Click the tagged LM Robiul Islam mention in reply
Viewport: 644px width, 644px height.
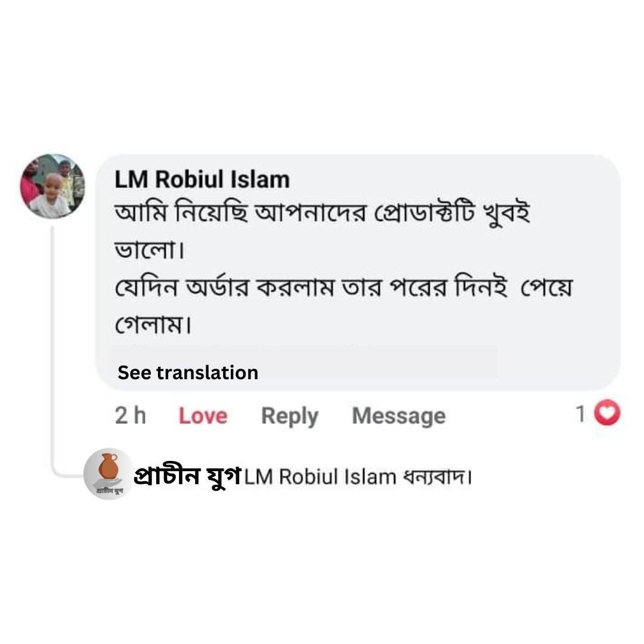(320, 477)
